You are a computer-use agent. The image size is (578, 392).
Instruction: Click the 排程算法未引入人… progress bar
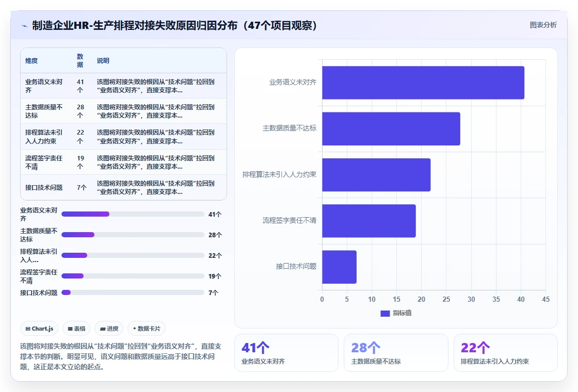(x=133, y=255)
